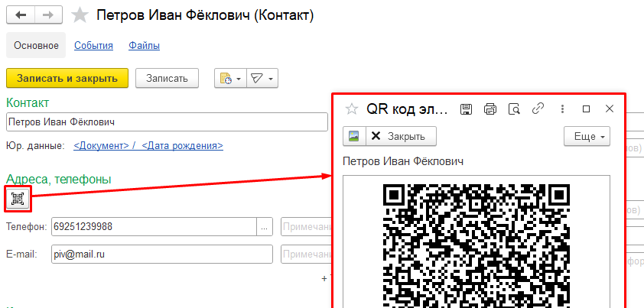
Task: Open the three-dot menu in QR window
Action: point(562,109)
